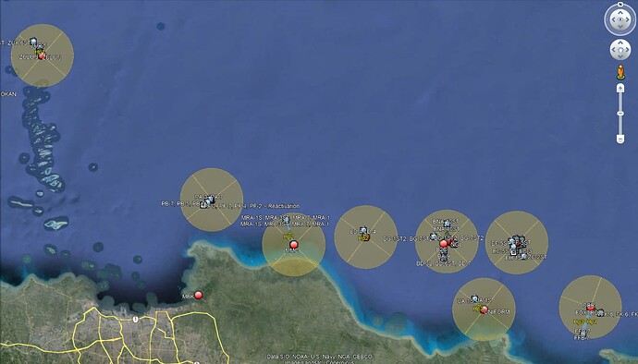Click the yellow rig label above the FFB-7 icon
Viewport: 638px width, 364px height.
584,322
